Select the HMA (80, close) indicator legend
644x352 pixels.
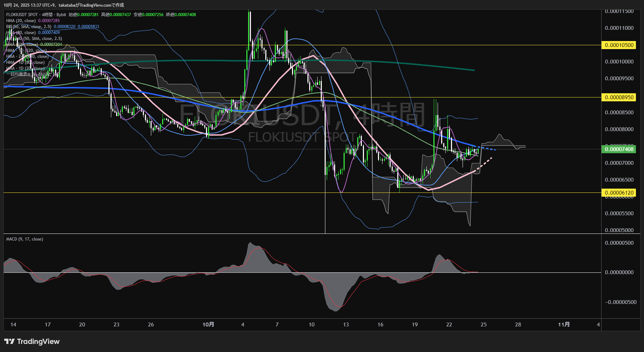(x=21, y=33)
